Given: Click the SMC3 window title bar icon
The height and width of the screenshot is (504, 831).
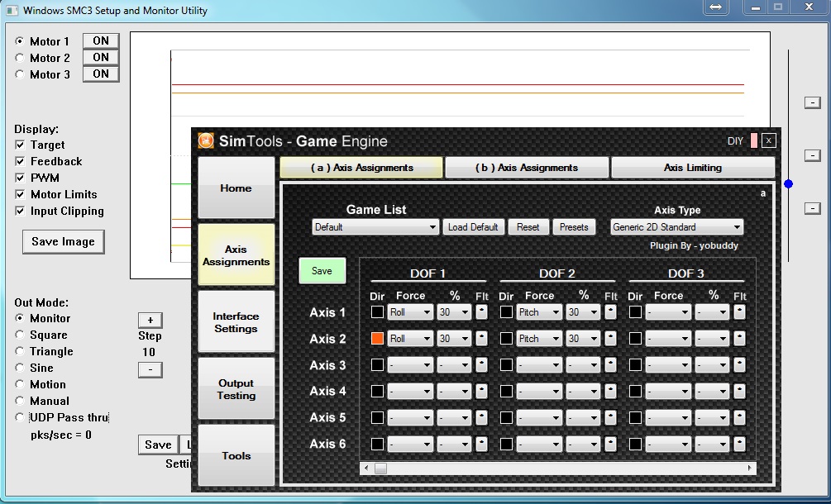Looking at the screenshot, I should coord(12,10).
